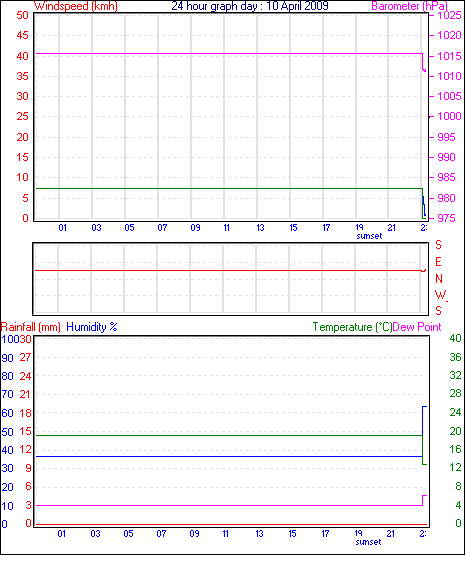
Task: Click the 09 hour marker on top chart
Action: coord(195,228)
